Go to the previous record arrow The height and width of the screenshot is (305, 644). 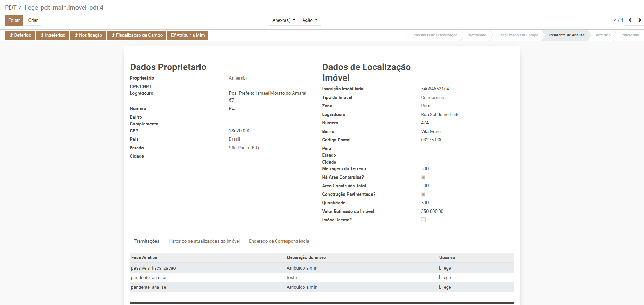pos(630,20)
